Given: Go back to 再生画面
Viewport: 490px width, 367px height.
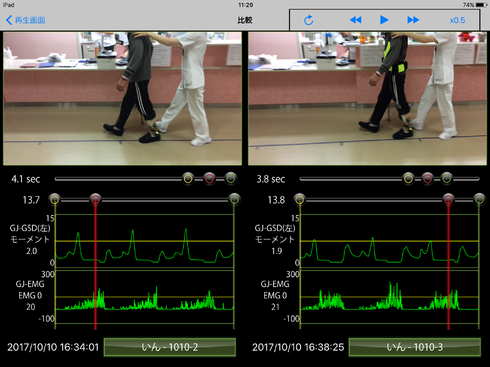Looking at the screenshot, I should 26,20.
